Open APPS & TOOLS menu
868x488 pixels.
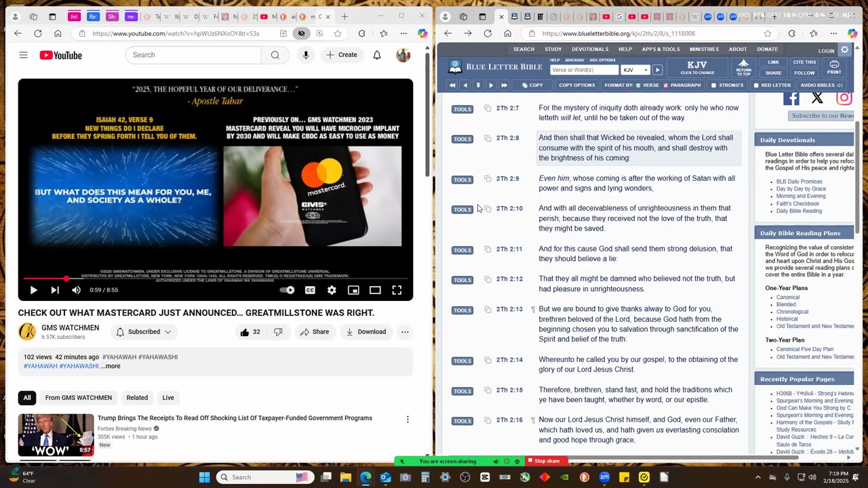[x=661, y=49]
